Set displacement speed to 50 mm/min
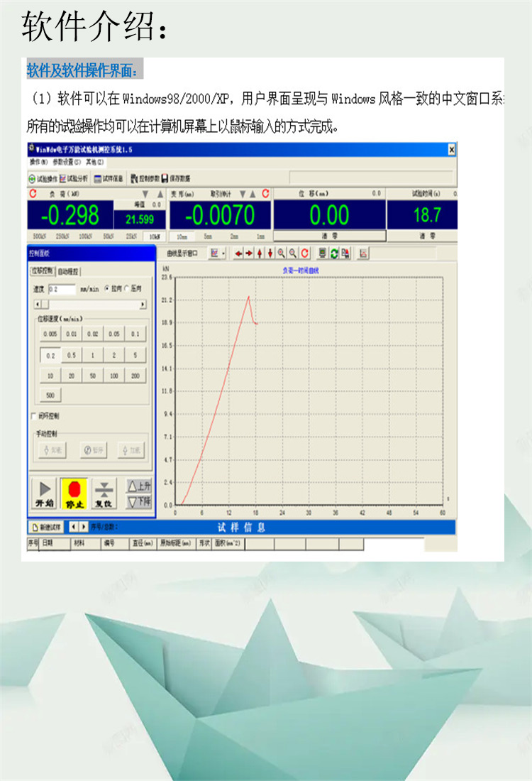The height and width of the screenshot is (781, 532). coord(93,376)
